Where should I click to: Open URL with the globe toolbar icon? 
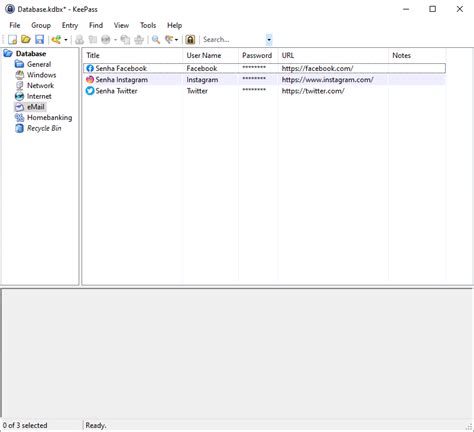106,40
